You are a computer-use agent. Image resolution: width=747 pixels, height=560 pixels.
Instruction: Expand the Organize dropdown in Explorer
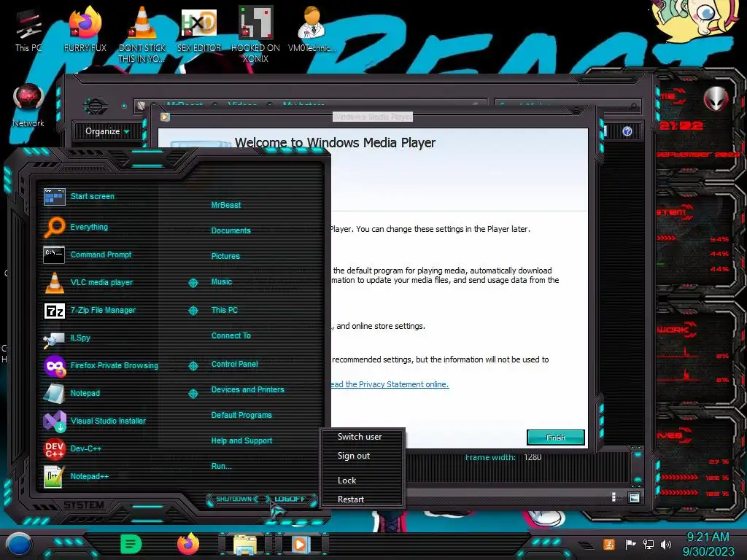(x=107, y=131)
